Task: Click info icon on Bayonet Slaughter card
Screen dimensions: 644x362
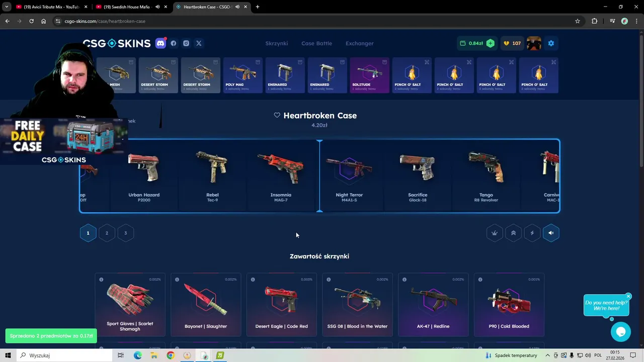Action: click(177, 280)
